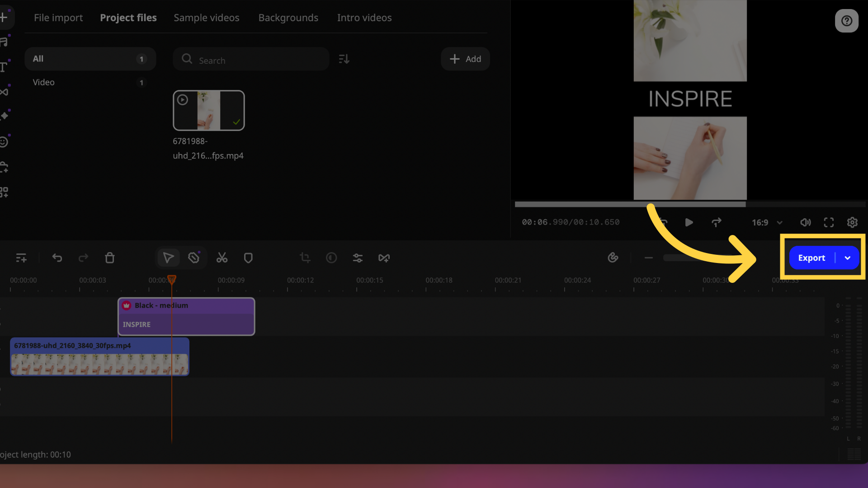868x488 pixels.
Task: Open the Sample videos tab
Action: click(207, 18)
